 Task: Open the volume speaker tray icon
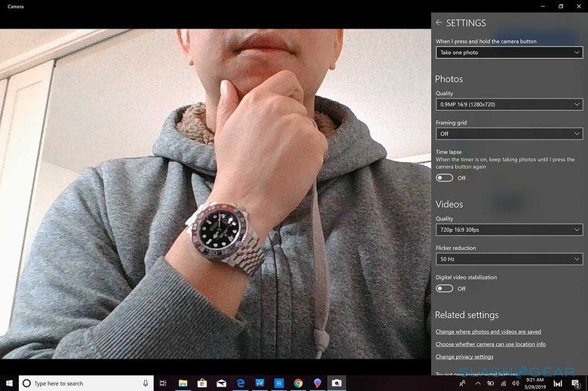point(516,383)
